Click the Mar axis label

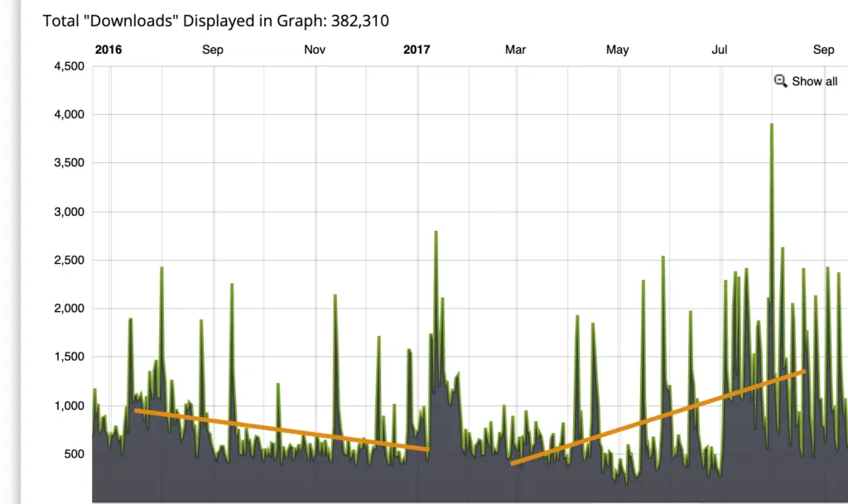515,50
